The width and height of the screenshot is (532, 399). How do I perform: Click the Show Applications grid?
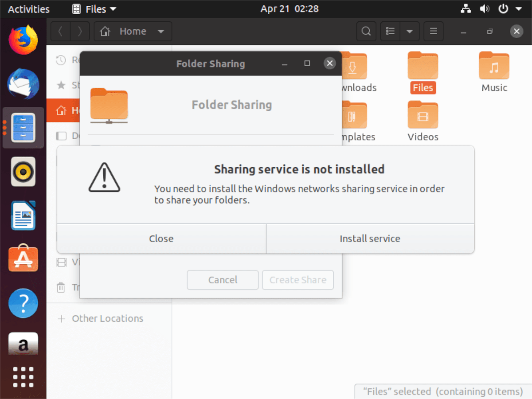pyautogui.click(x=23, y=377)
